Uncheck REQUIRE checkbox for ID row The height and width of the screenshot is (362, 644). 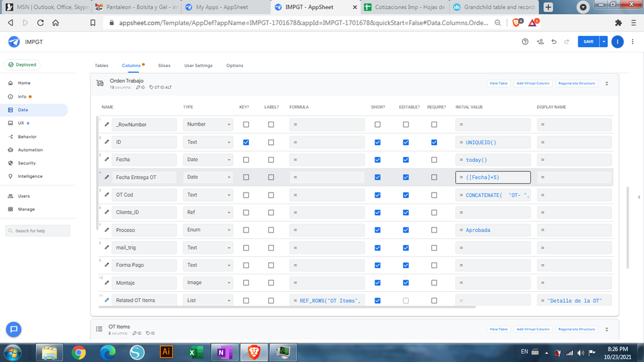[x=434, y=142]
